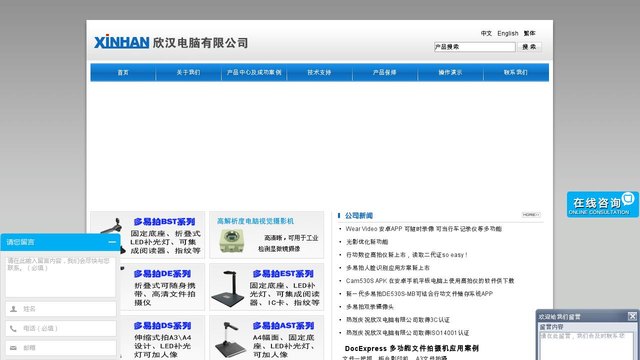Screen dimensions: 640x360
Task: Click the MORE link beside 公司新闻
Action: [x=531, y=215]
